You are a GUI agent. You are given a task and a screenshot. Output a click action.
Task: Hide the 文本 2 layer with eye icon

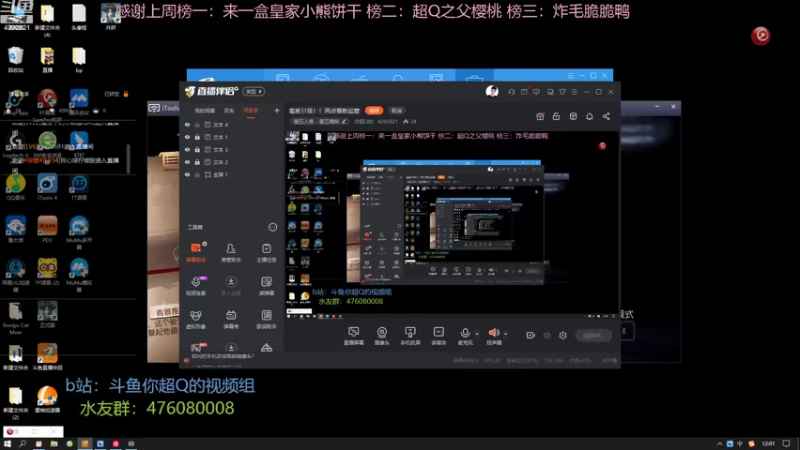pos(187,162)
